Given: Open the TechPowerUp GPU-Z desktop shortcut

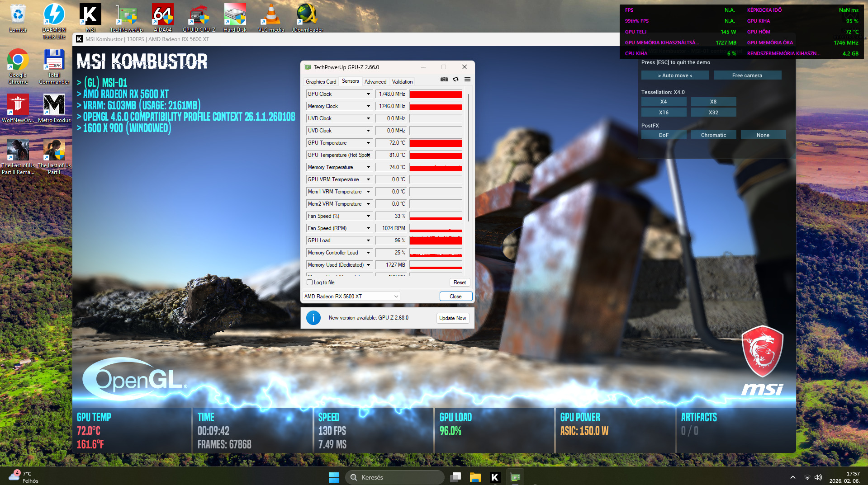Looking at the screenshot, I should (126, 18).
